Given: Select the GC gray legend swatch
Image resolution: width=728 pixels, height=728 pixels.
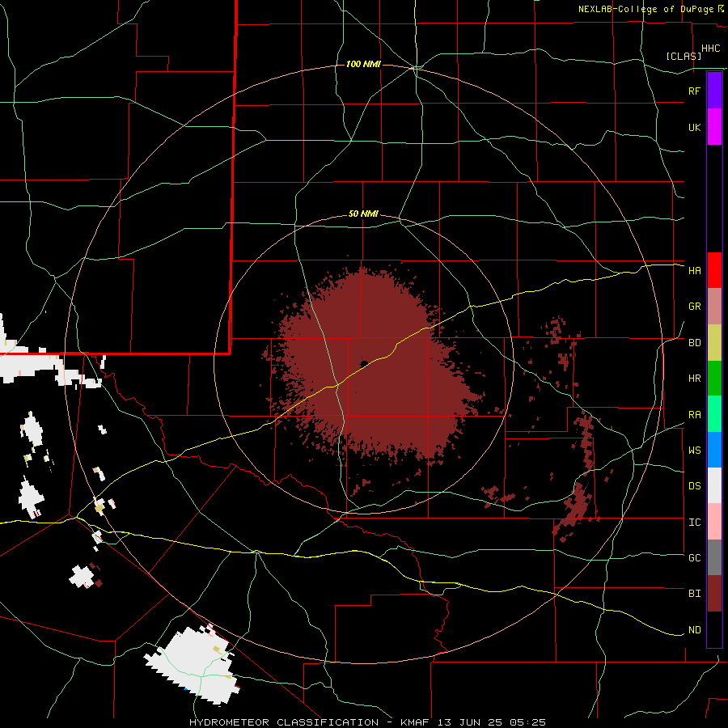Looking at the screenshot, I should tap(714, 557).
